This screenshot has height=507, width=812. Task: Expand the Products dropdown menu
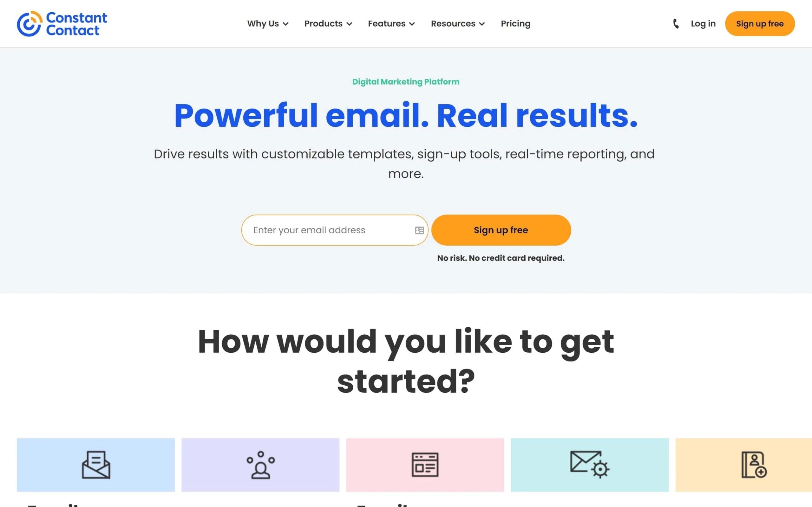[x=327, y=23]
